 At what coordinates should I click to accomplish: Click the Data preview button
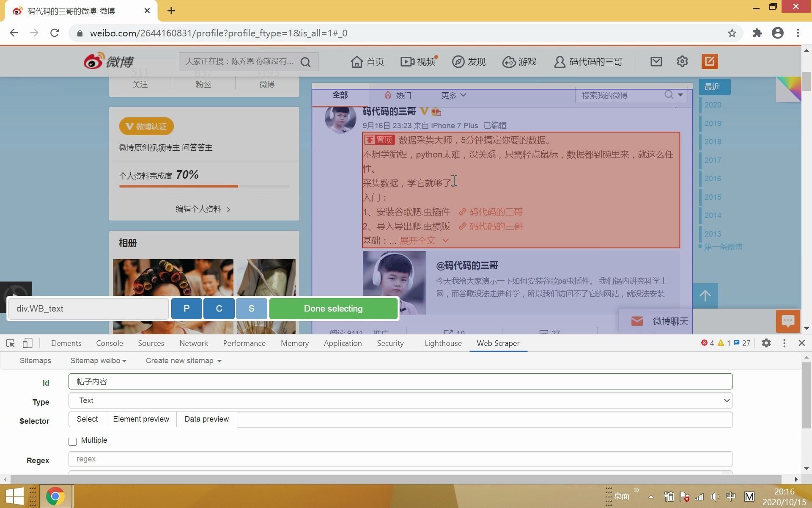207,419
